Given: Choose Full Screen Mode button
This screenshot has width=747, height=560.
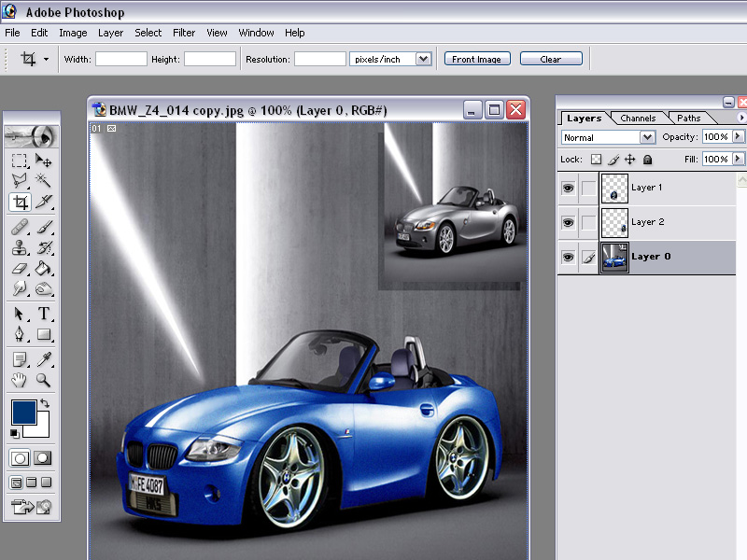Looking at the screenshot, I should pyautogui.click(x=46, y=483).
